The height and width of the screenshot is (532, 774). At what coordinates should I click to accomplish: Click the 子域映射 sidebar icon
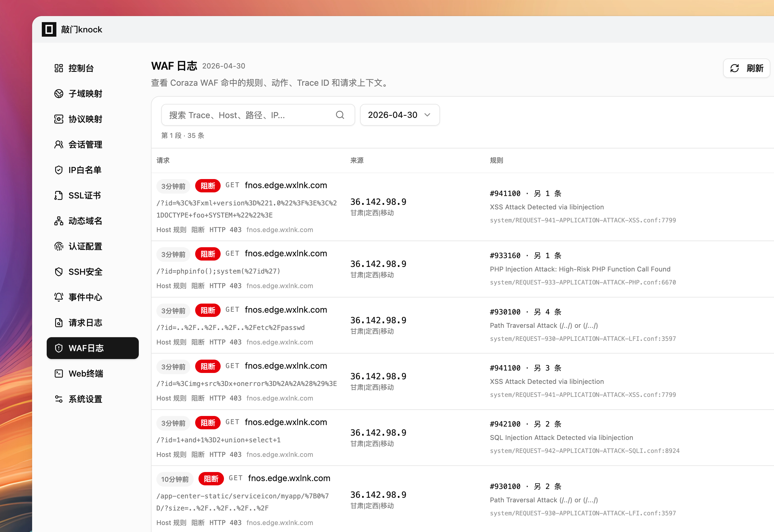[59, 94]
